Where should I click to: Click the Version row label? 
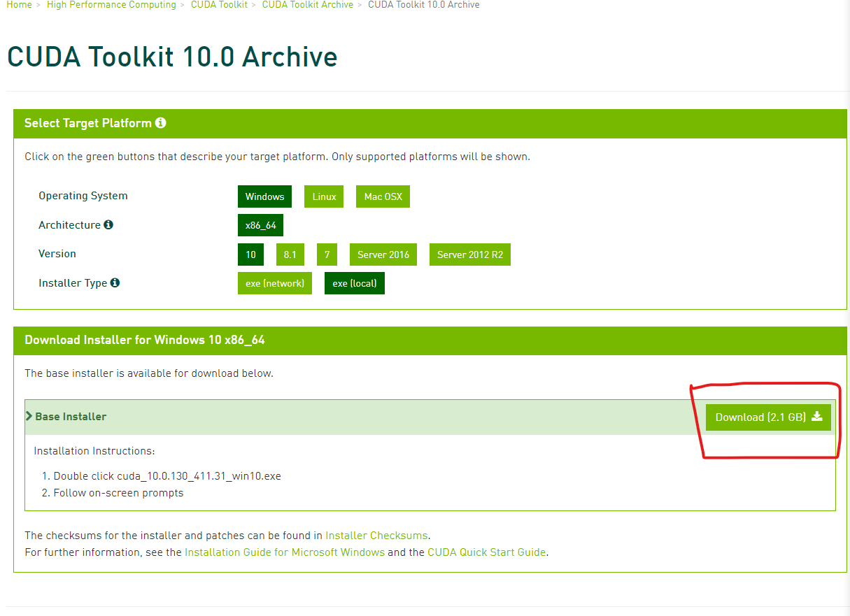57,254
